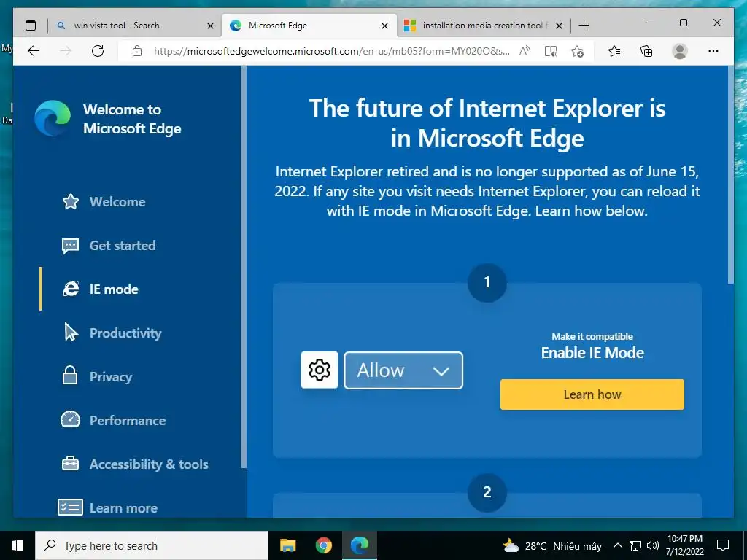The image size is (747, 560).
Task: Click the Edge logo in sidebar header
Action: pyautogui.click(x=53, y=118)
